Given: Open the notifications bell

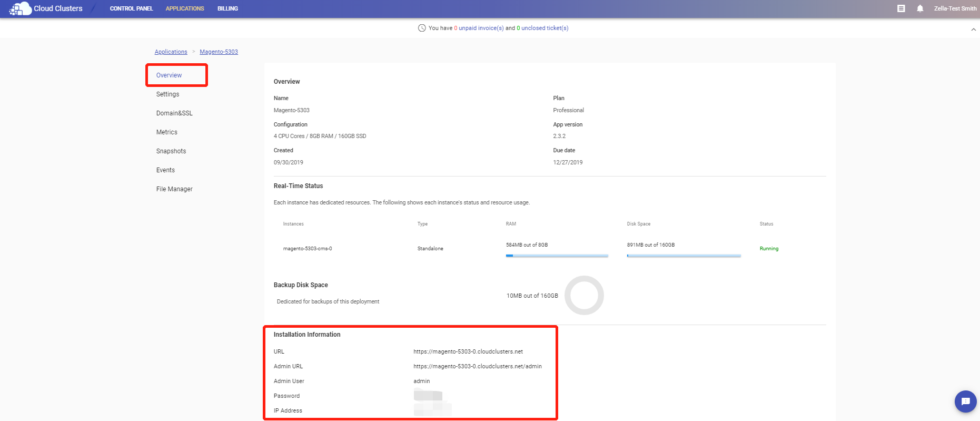Looking at the screenshot, I should tap(920, 8).
